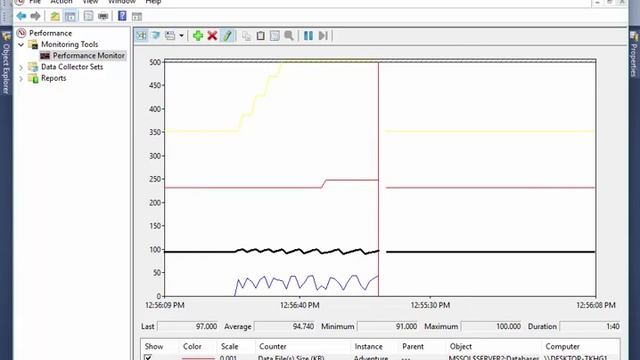Image resolution: width=640 pixels, height=360 pixels.
Task: Click the Change Graph Type icon
Action: tap(170, 36)
